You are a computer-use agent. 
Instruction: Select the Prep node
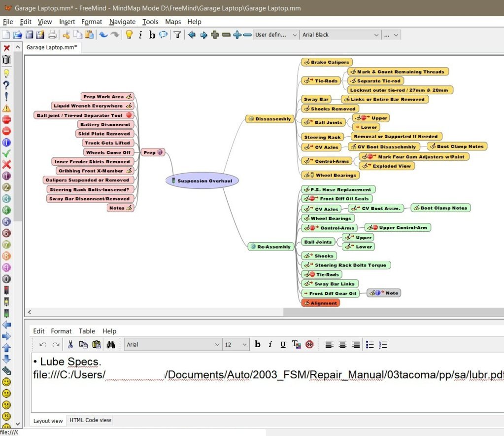(x=153, y=152)
